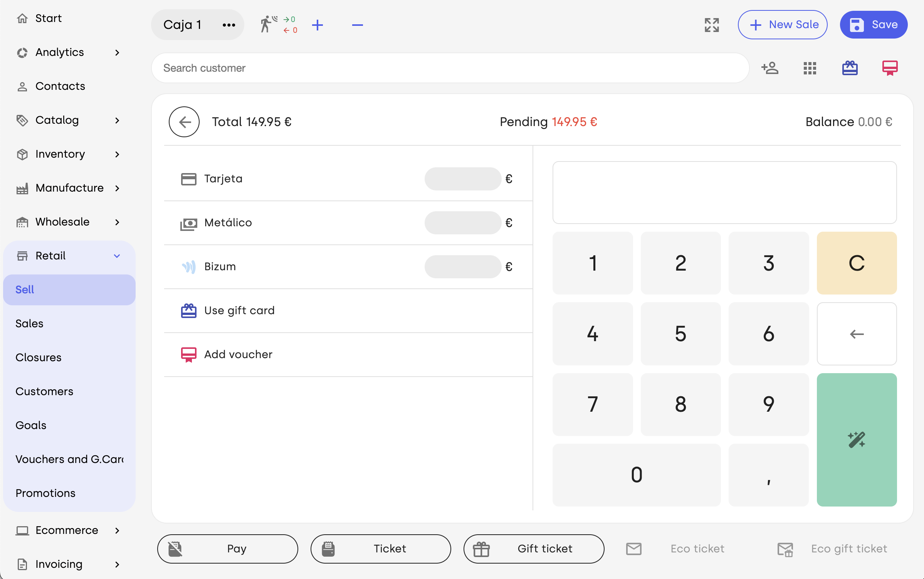The width and height of the screenshot is (924, 579).
Task: Click the Pending 149.95 € amount
Action: 548,122
